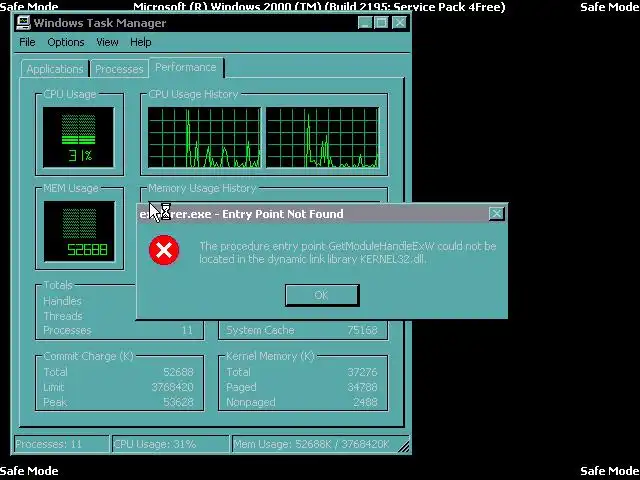Click the GetModuleHandleExW error message text
The height and width of the screenshot is (480, 640).
347,252
